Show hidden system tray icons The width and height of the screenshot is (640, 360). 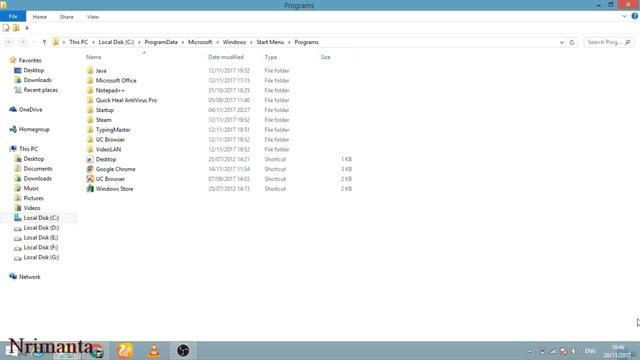530,351
